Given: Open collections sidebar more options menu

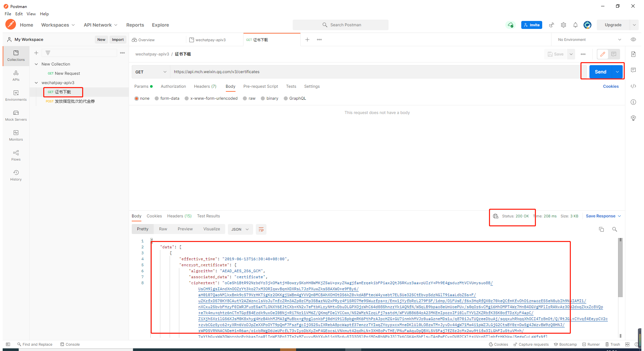Looking at the screenshot, I should (x=122, y=53).
